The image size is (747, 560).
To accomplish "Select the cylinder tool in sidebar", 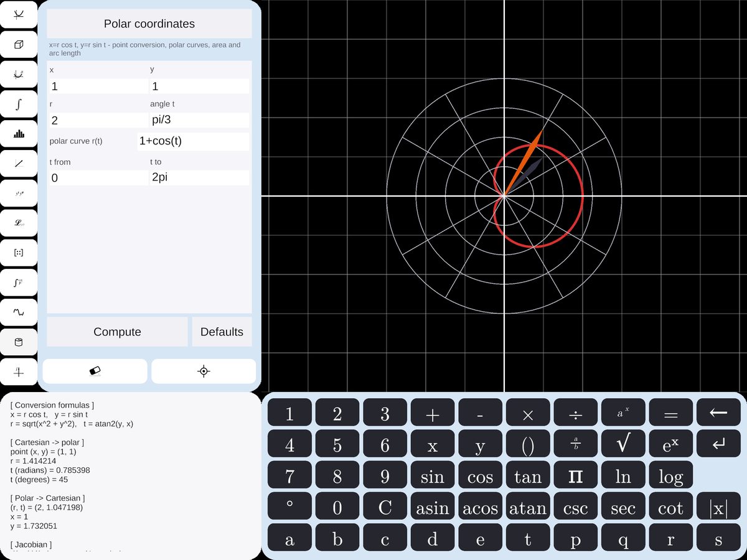I will [x=19, y=342].
